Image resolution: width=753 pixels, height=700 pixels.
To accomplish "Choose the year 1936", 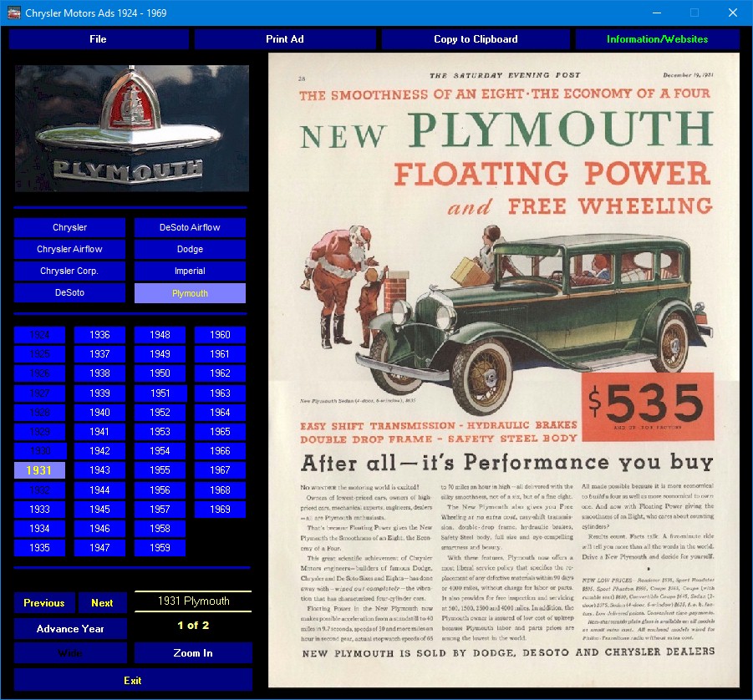I will pyautogui.click(x=100, y=335).
